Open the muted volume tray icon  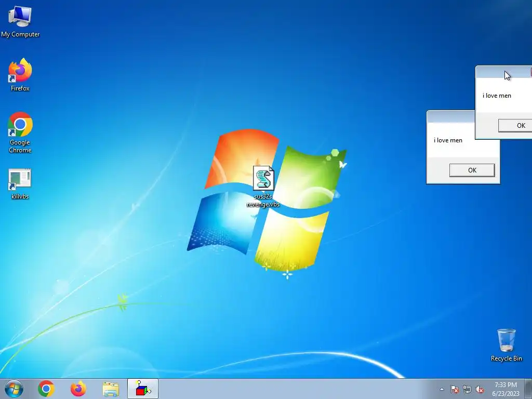tap(480, 390)
